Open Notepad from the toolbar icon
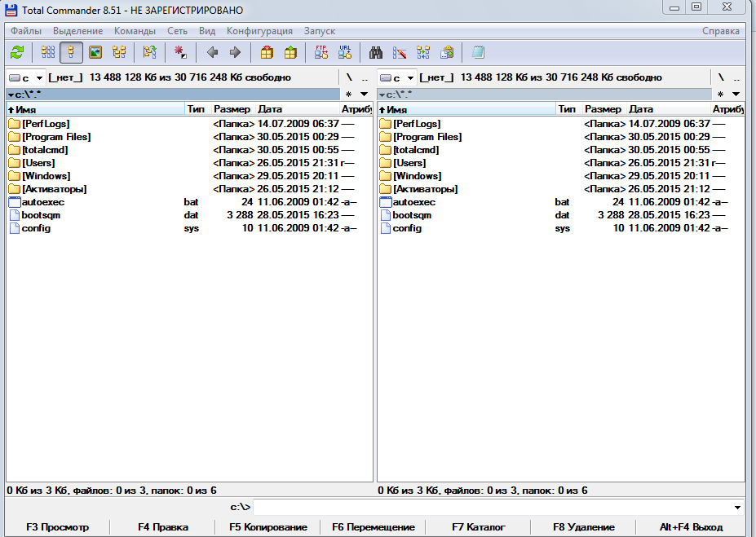Image resolution: width=756 pixels, height=537 pixels. pyautogui.click(x=478, y=52)
